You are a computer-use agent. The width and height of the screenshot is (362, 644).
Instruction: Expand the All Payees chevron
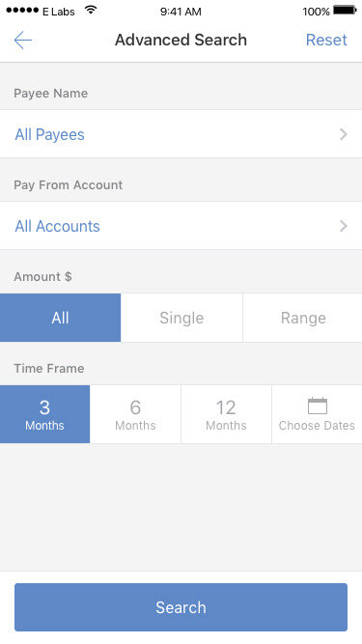point(344,134)
